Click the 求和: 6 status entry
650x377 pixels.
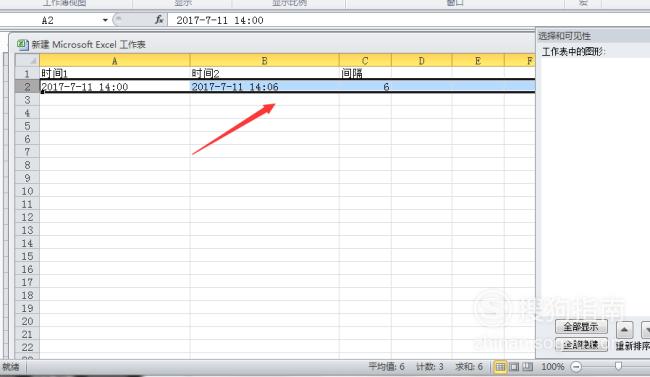(x=469, y=367)
